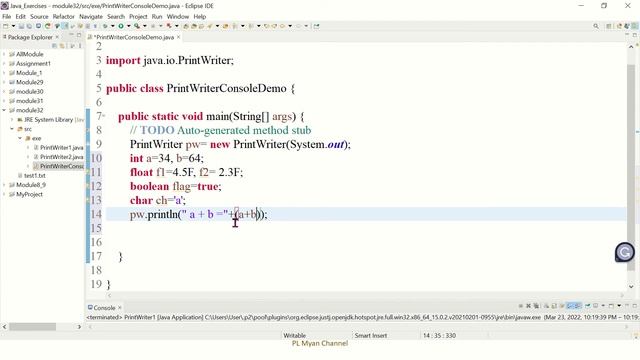Click the Collapse All icon in Package Explorer
The height and width of the screenshot is (360, 640).
54,46
